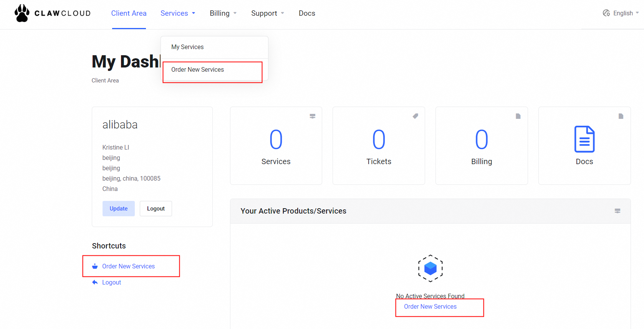Click the icon in Active Products/Services header
This screenshot has width=644, height=329.
(618, 211)
